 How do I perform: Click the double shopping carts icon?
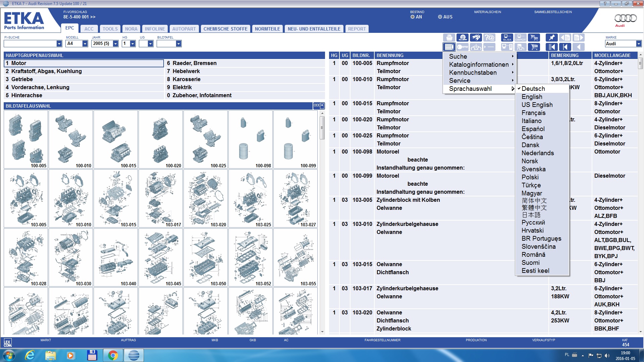pyautogui.click(x=534, y=38)
